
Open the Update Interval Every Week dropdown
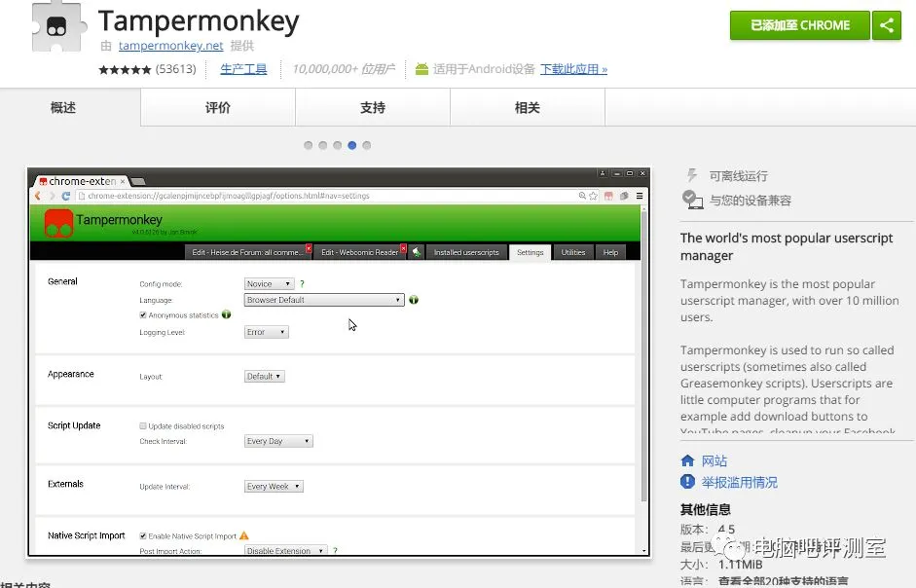click(x=274, y=487)
